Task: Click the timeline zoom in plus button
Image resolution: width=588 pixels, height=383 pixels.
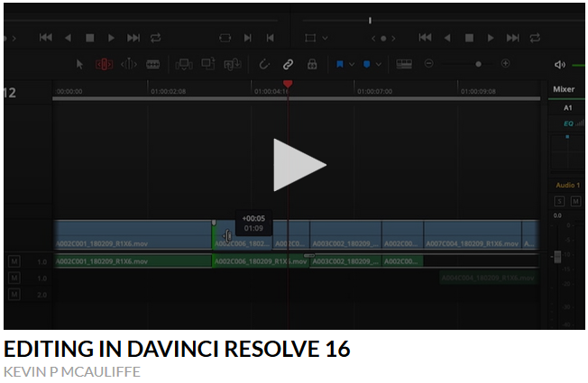Action: coord(506,63)
